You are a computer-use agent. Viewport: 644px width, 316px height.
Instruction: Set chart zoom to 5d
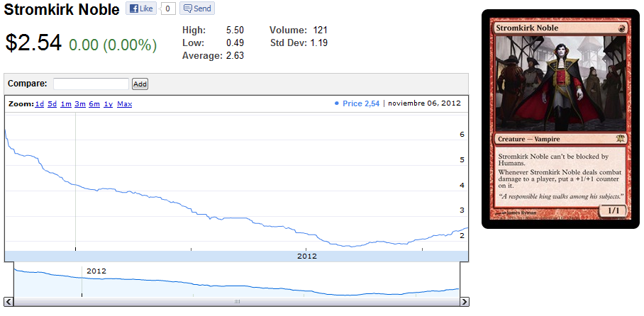tap(52, 104)
